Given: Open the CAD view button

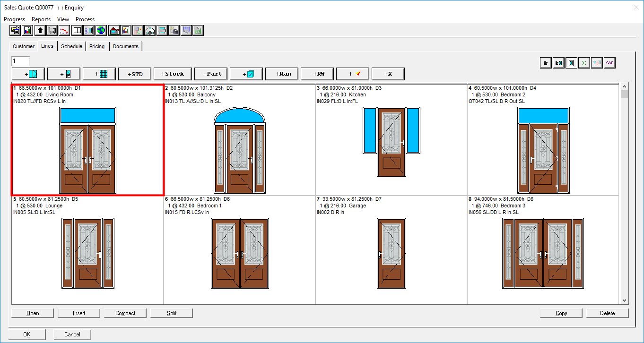Looking at the screenshot, I should pyautogui.click(x=609, y=63).
